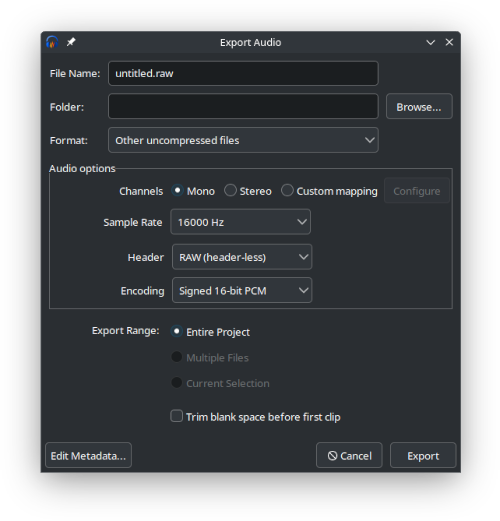This screenshot has height=521, width=500.
Task: Close the Export Audio dialog
Action: click(x=449, y=42)
